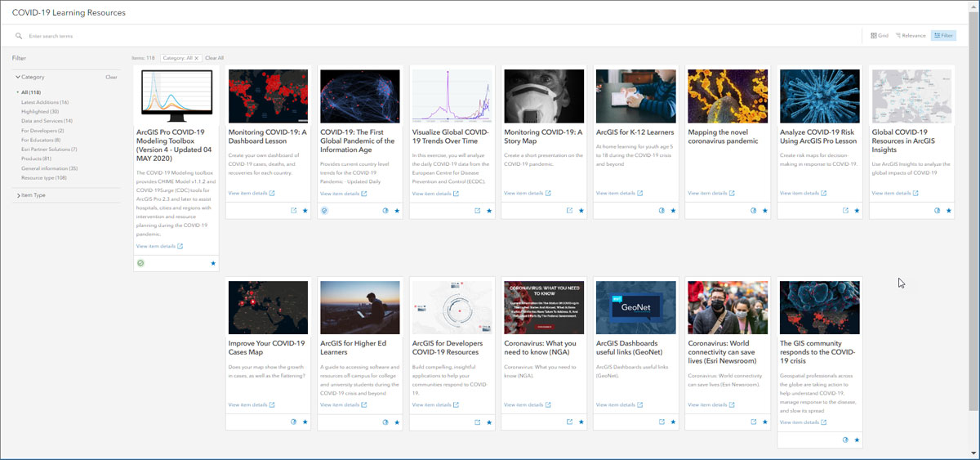View item details for the Modeling Toolbox

[159, 246]
